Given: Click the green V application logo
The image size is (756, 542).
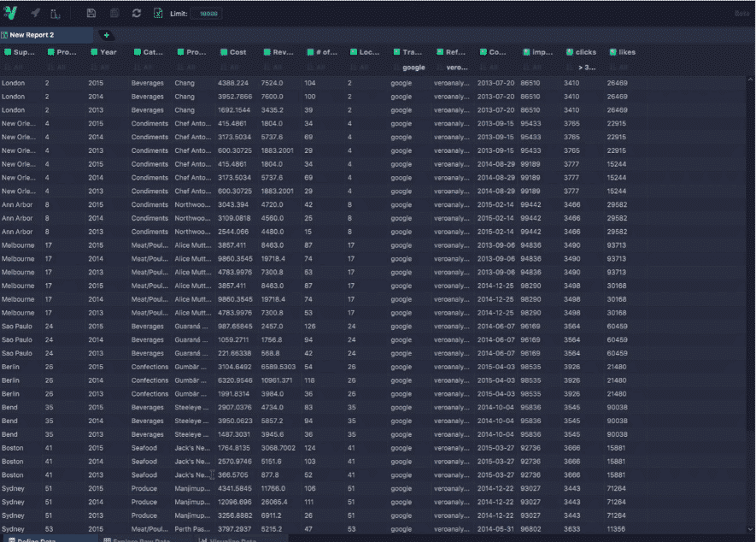Looking at the screenshot, I should 11,13.
